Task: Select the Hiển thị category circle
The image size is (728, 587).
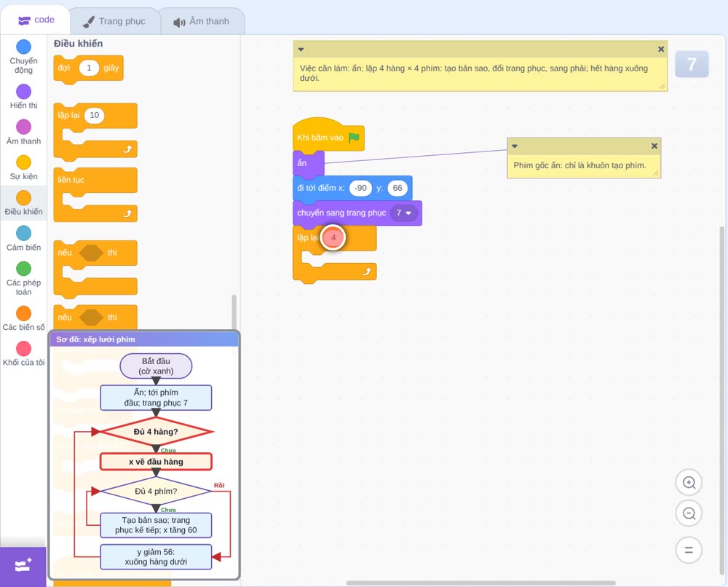Action: tap(24, 92)
